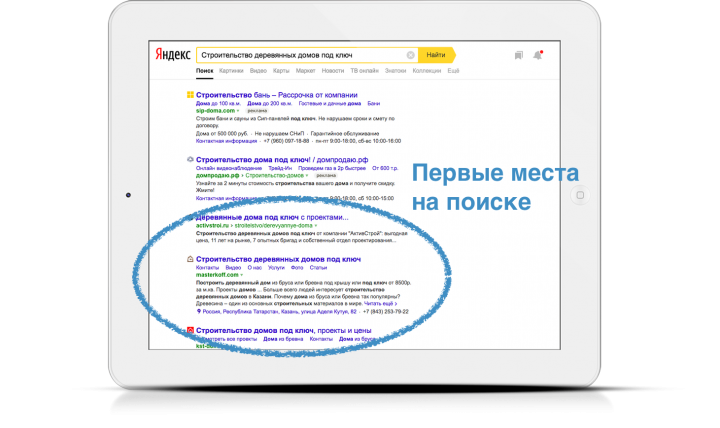Screen dimensions: 720x428
Task: Open the sip-doma.com green URL
Action: click(x=215, y=111)
